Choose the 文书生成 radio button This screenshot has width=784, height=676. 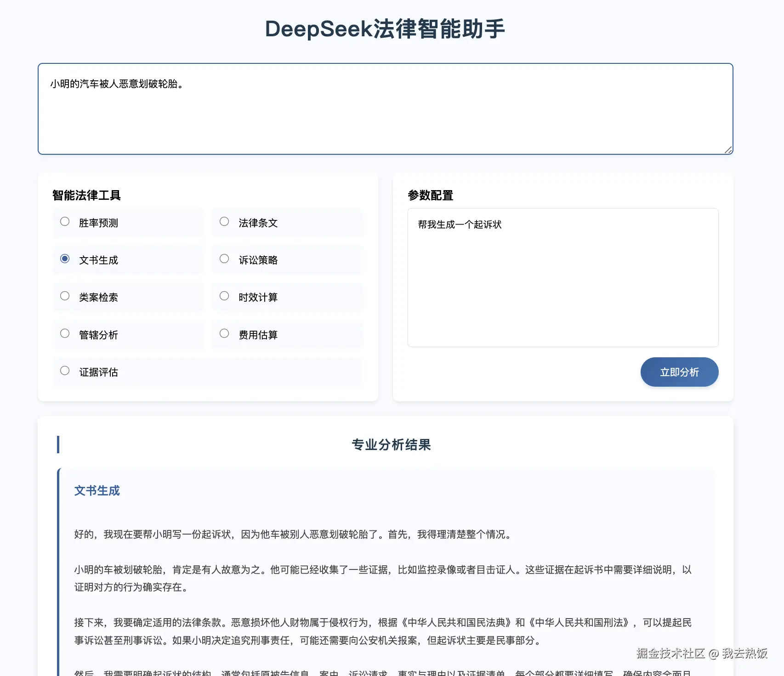(x=65, y=259)
